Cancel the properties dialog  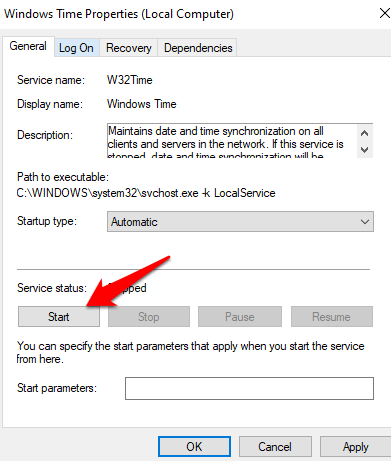click(275, 447)
